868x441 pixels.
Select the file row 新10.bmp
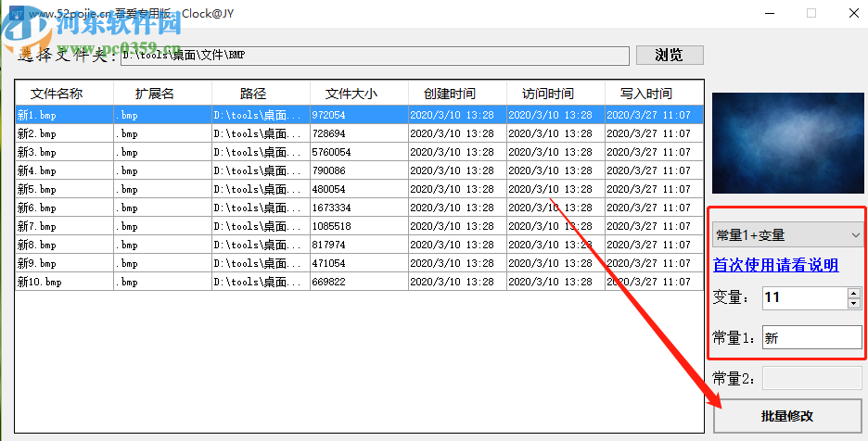click(359, 281)
